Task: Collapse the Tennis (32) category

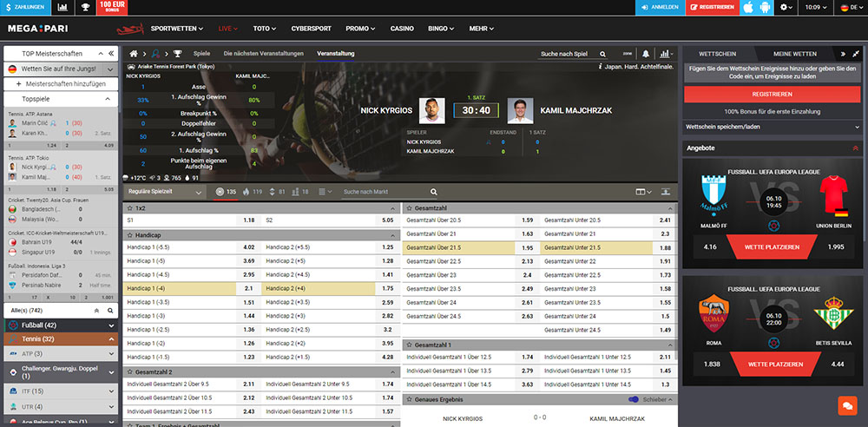Action: 61,339
